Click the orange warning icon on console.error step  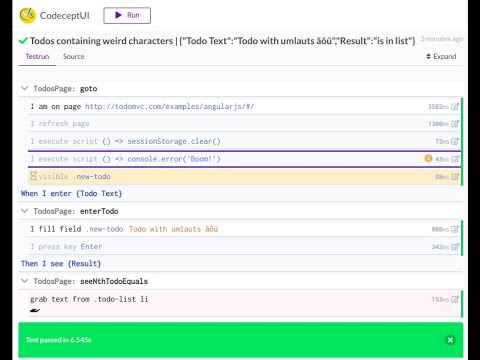(428, 159)
